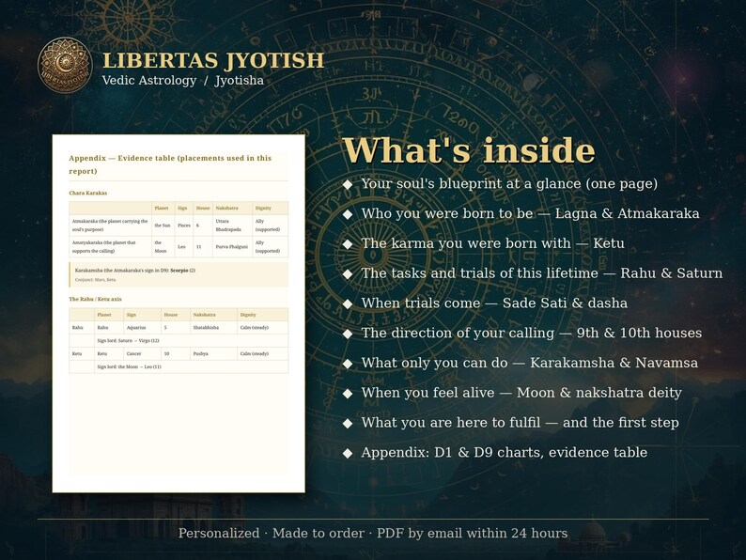Image resolution: width=746 pixels, height=560 pixels.
Task: Select the diamond bullet next to Lagna & Atmakaraka
Action: (348, 214)
